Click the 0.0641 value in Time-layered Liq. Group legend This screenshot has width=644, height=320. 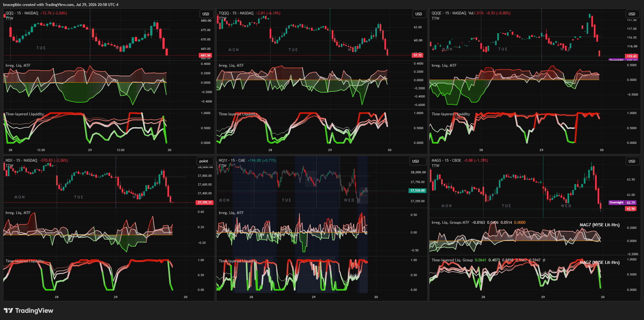[x=481, y=260]
